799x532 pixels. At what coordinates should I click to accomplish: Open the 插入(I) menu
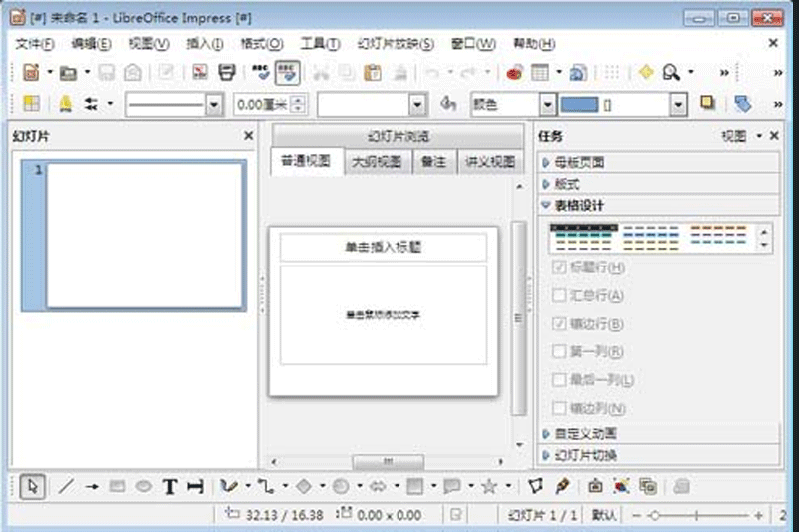(204, 44)
